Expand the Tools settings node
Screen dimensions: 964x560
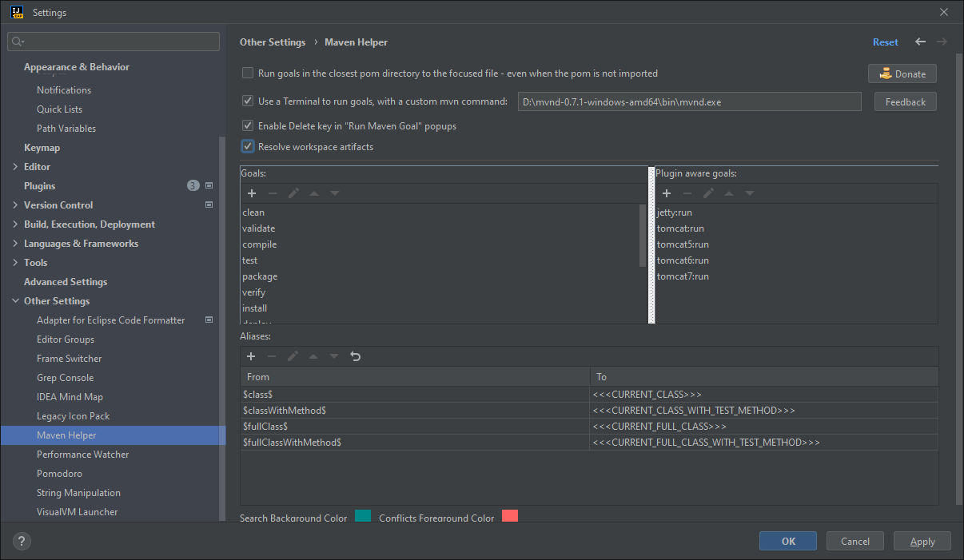click(16, 263)
